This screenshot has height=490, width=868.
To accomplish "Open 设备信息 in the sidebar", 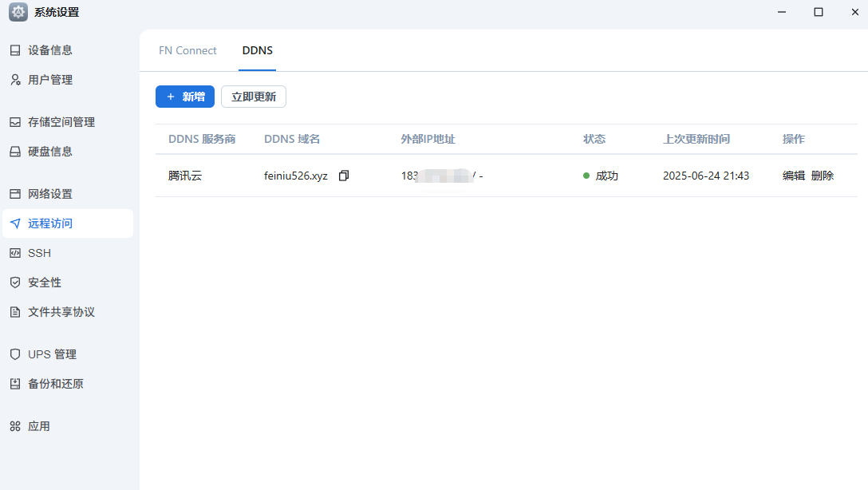I will click(x=68, y=50).
